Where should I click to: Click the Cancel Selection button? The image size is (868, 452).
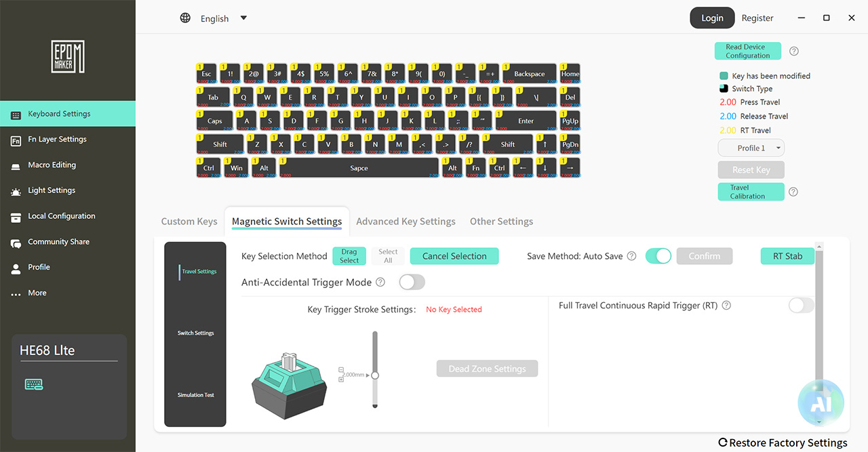(x=454, y=256)
